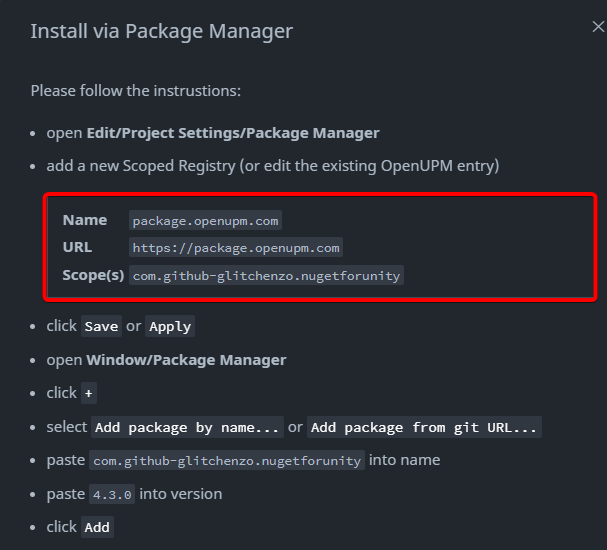Select the package name in the paste-into-name line
607x550 pixels.
coord(227,460)
